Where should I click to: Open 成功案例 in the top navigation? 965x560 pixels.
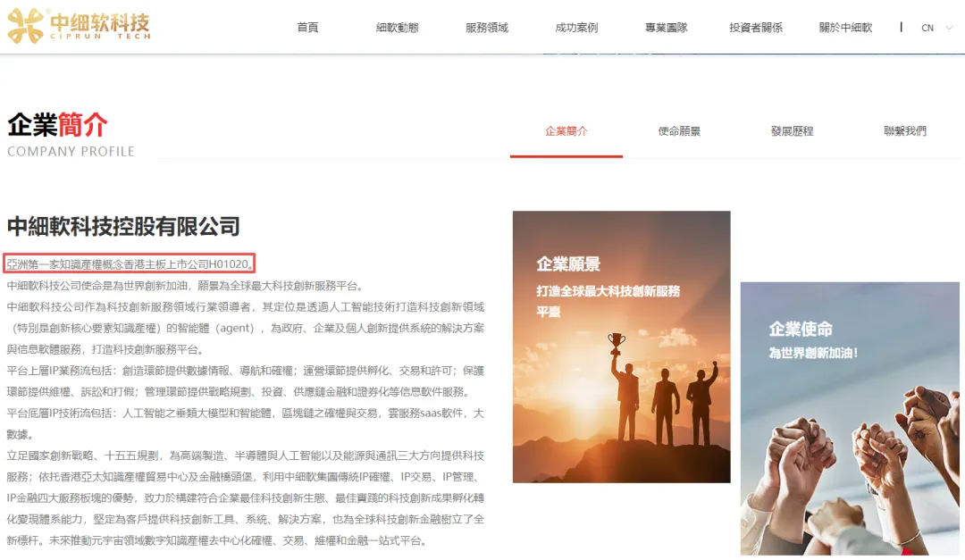tap(576, 27)
